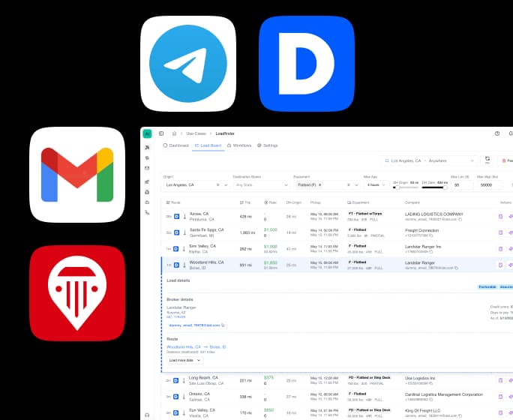Copy the LADING LOGISTICS email icon

point(460,219)
